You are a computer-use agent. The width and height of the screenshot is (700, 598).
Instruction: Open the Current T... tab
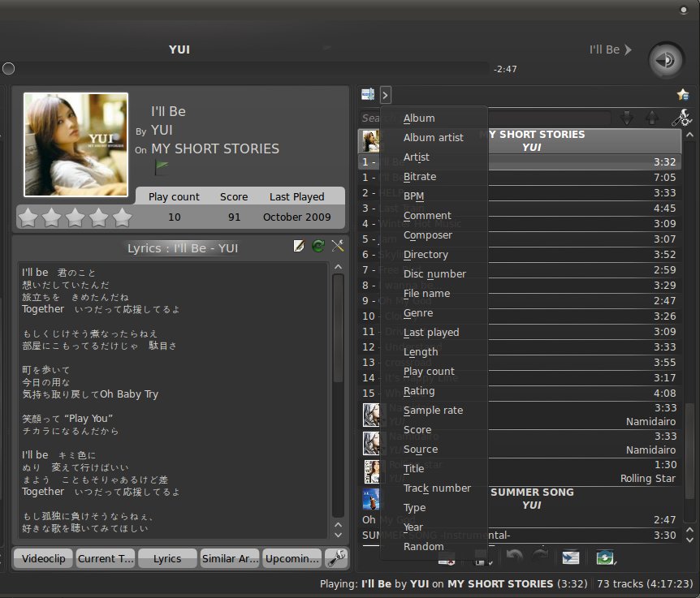106,558
